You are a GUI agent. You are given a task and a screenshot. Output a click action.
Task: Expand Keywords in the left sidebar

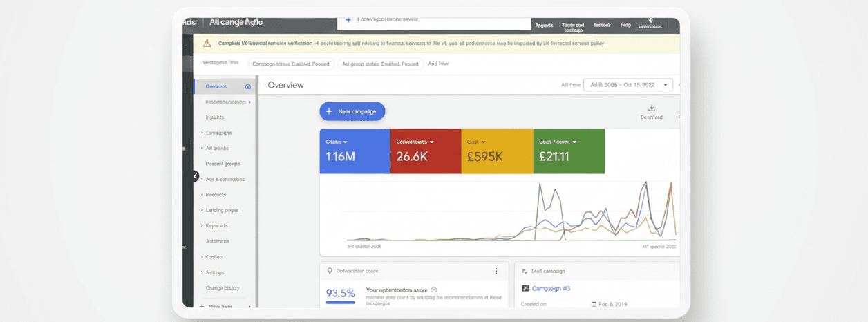point(216,226)
